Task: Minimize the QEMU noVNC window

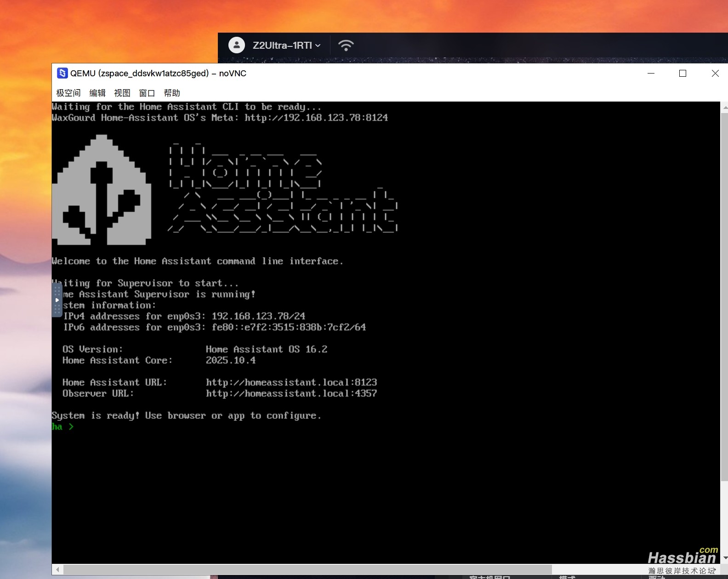Action: (x=651, y=74)
